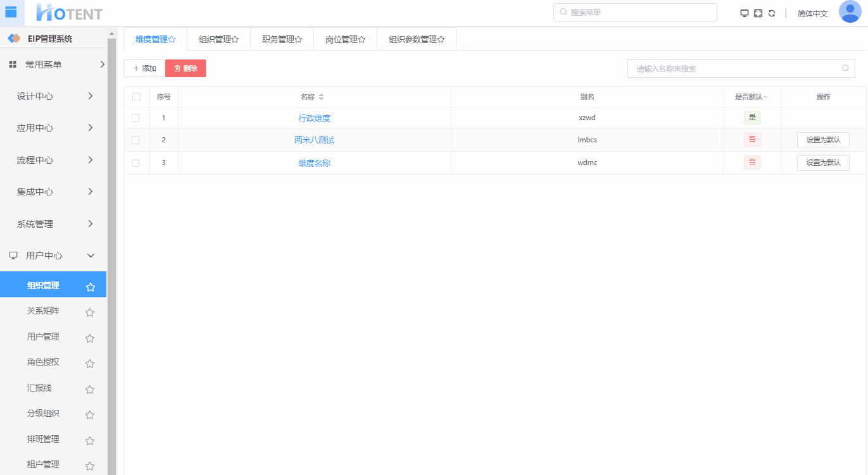868x475 pixels.
Task: Open the user avatar menu
Action: coord(850,12)
